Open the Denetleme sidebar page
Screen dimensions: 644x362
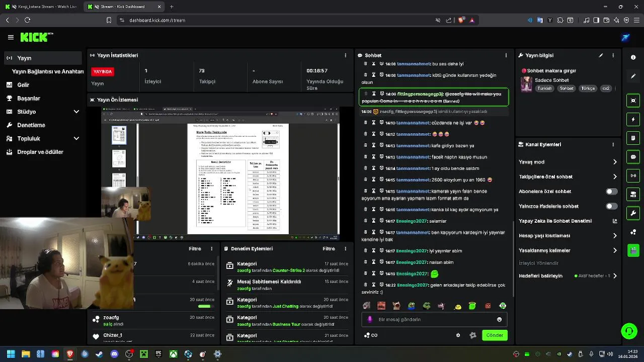tap(43, 125)
